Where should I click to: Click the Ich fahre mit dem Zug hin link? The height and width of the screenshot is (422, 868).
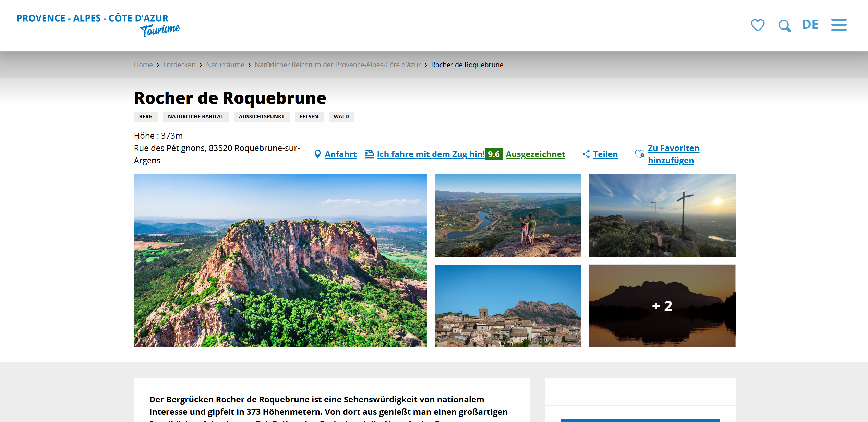click(431, 154)
